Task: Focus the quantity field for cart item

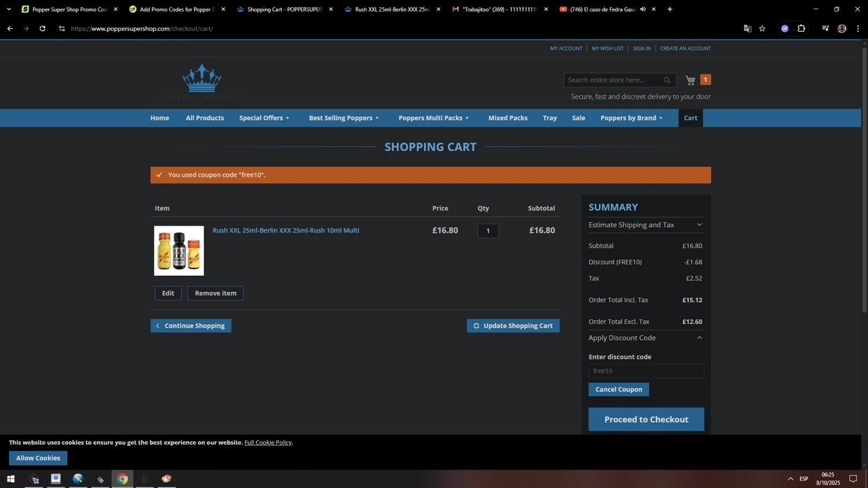Action: click(488, 231)
